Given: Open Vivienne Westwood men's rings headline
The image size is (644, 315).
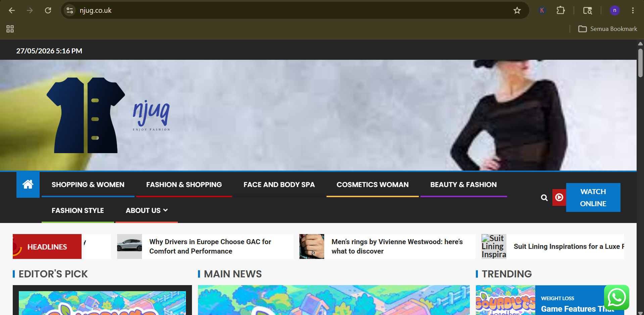Looking at the screenshot, I should pos(397,246).
